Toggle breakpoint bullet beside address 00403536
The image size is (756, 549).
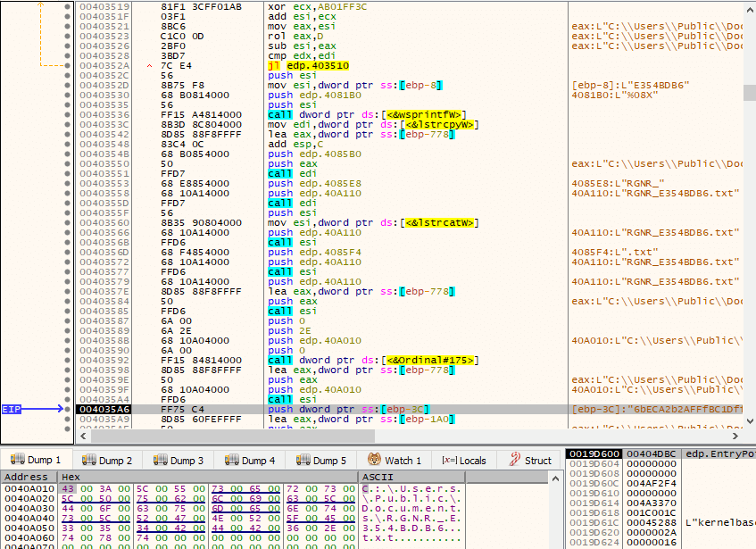(x=67, y=115)
